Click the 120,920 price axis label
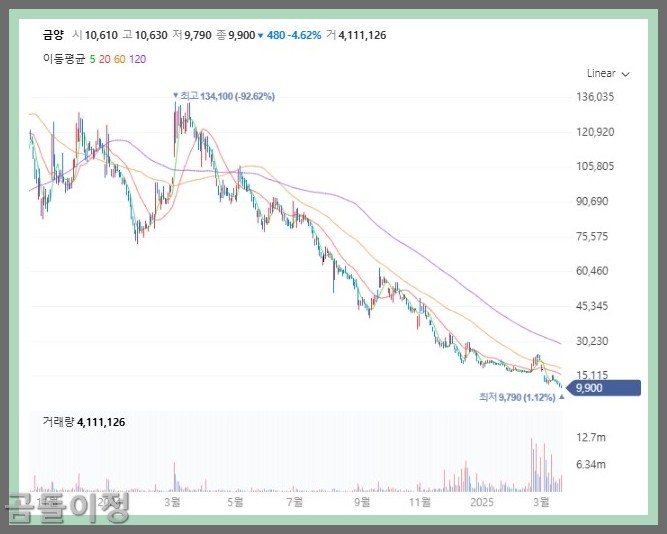667x534 pixels. (x=595, y=132)
